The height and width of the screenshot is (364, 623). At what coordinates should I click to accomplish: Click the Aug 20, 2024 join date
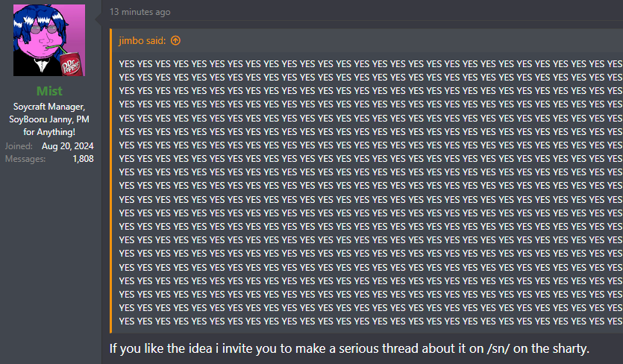click(x=68, y=146)
